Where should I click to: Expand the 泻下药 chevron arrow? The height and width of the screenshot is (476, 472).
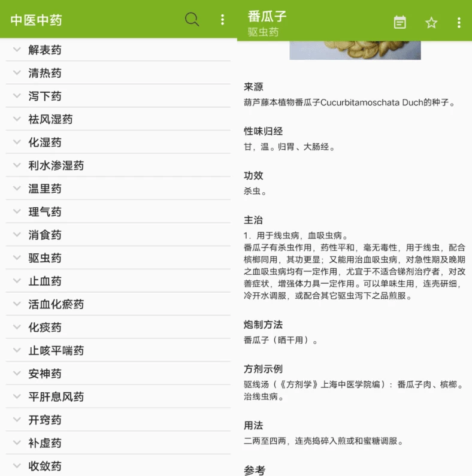(x=17, y=96)
